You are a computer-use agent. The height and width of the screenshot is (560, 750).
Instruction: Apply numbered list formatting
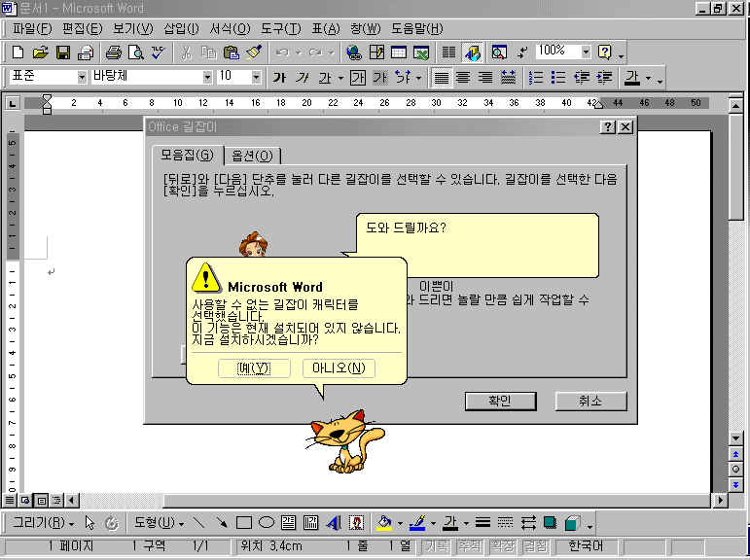536,78
